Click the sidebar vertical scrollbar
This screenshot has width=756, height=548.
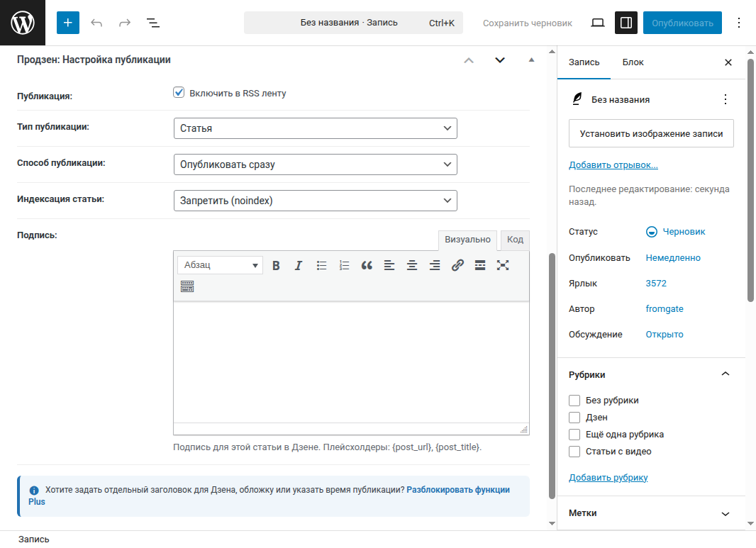750,181
